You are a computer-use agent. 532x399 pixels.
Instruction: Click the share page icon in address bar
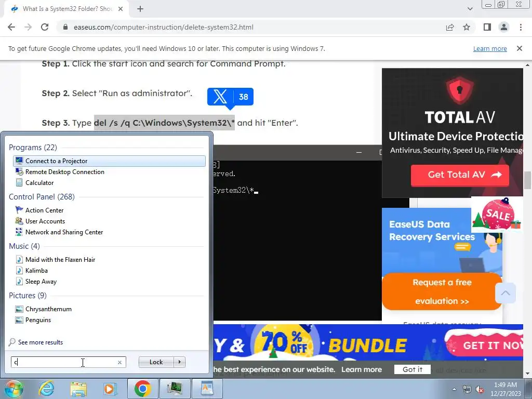pyautogui.click(x=450, y=27)
